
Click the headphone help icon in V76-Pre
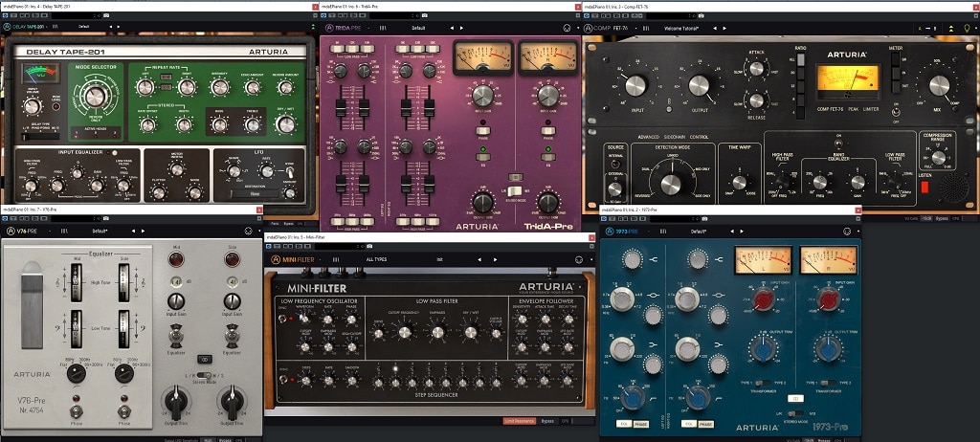248,231
